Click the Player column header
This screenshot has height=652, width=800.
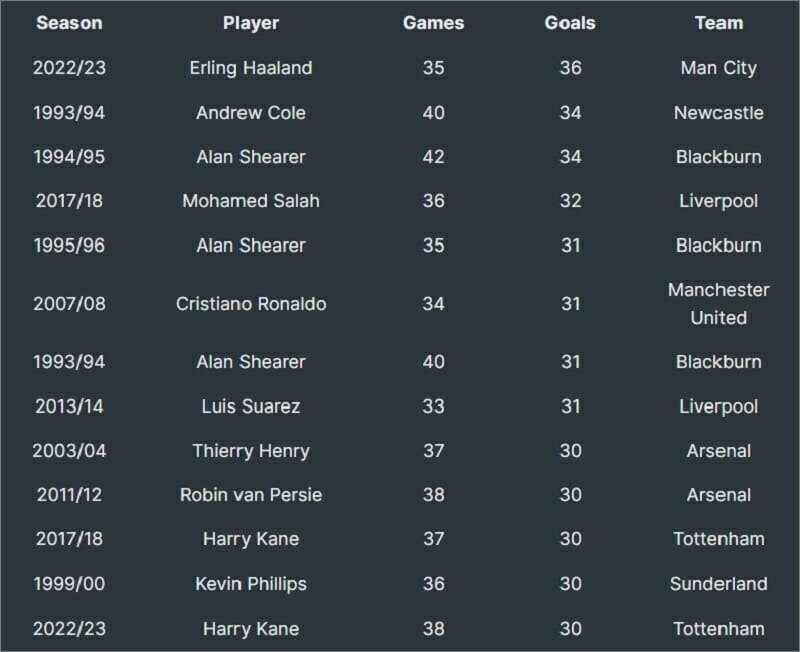(x=251, y=23)
